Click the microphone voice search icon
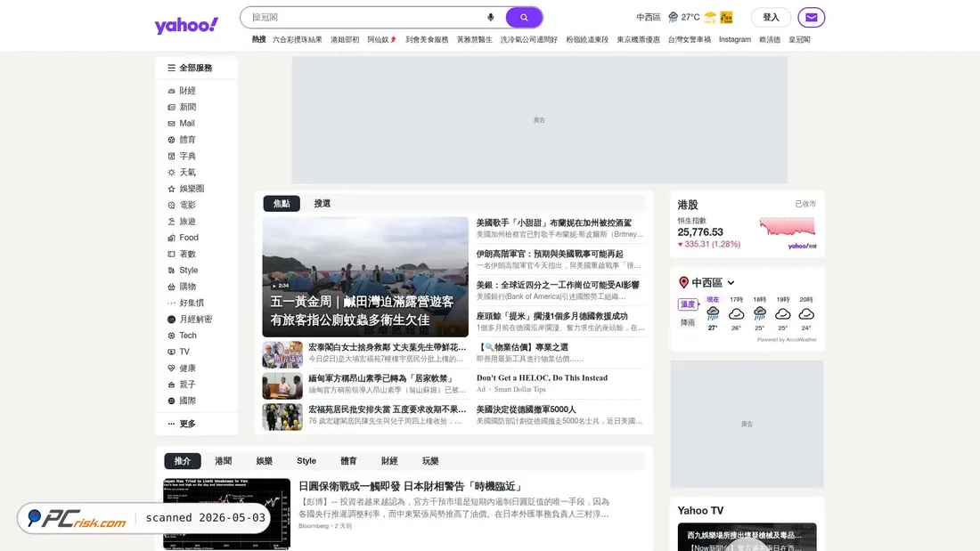The image size is (980, 551). point(491,18)
